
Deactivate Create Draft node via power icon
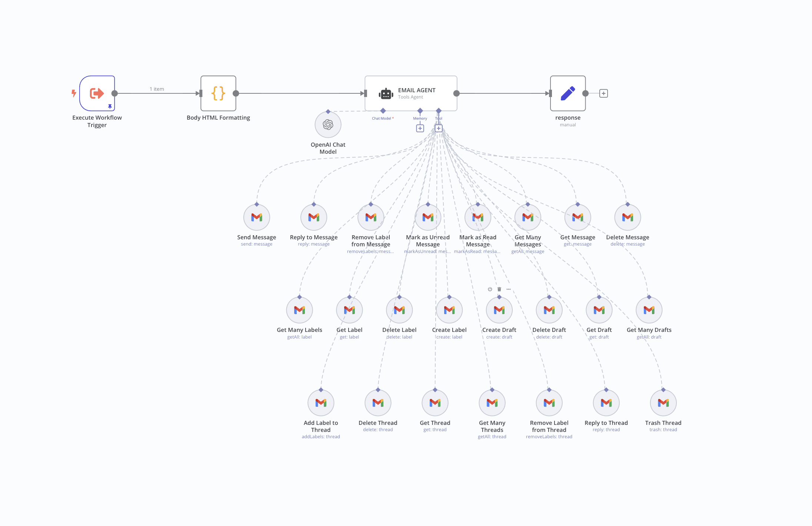tap(490, 289)
